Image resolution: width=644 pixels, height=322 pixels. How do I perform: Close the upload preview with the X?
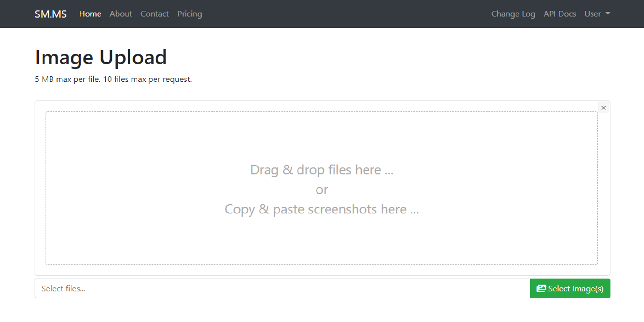click(x=604, y=108)
